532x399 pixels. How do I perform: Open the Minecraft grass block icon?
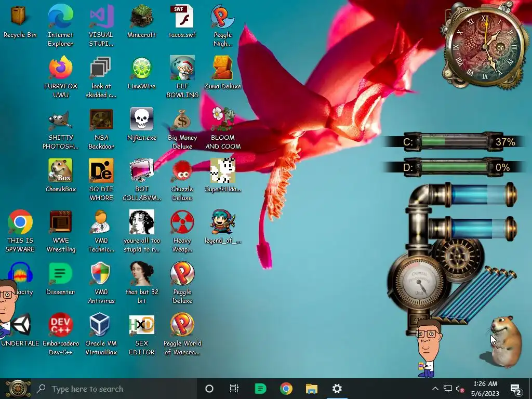tap(141, 16)
